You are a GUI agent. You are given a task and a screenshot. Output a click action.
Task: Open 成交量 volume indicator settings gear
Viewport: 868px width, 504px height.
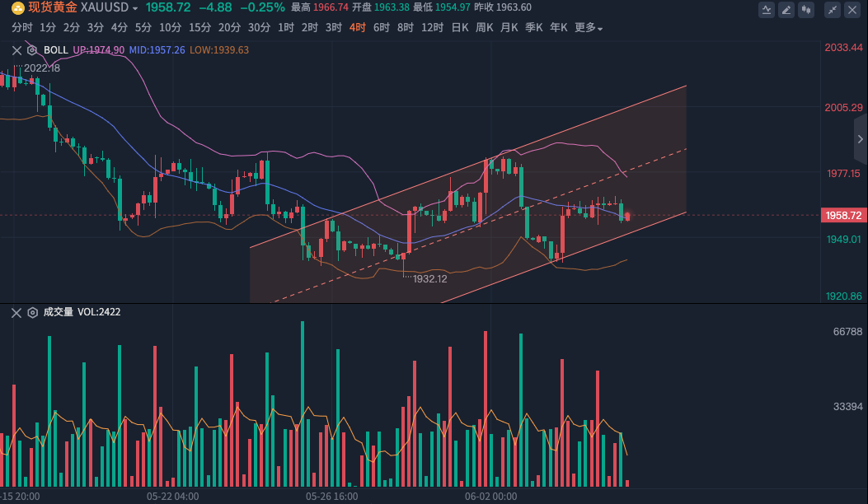pos(33,312)
